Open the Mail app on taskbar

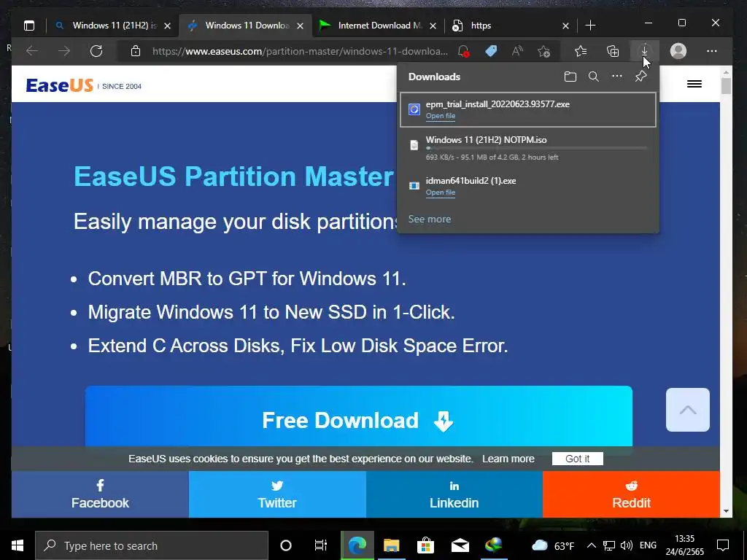click(460, 545)
